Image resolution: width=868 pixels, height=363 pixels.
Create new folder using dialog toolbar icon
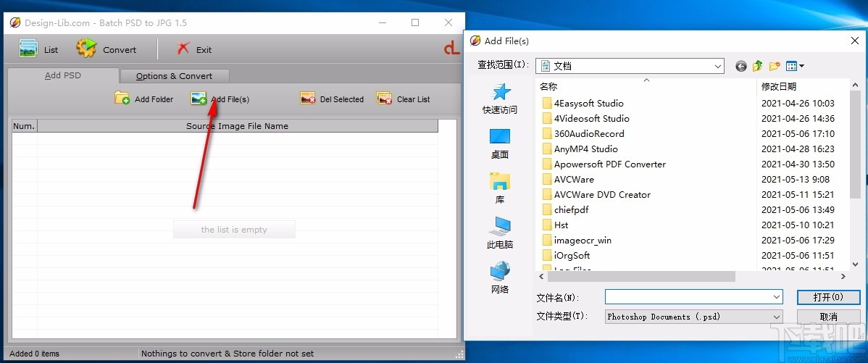click(775, 67)
